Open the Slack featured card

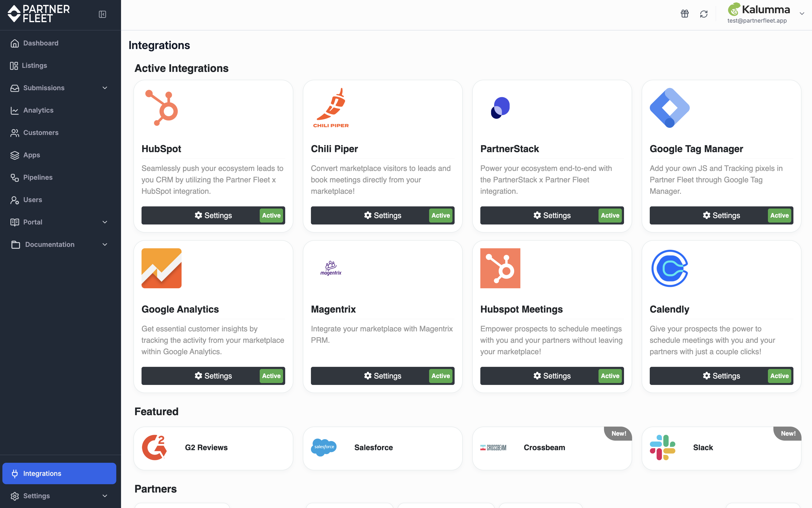(x=721, y=448)
